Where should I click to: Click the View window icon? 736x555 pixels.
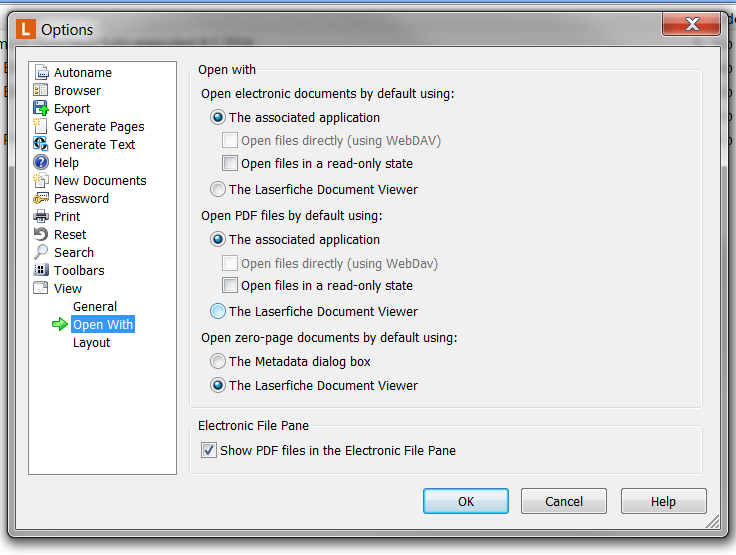click(41, 288)
